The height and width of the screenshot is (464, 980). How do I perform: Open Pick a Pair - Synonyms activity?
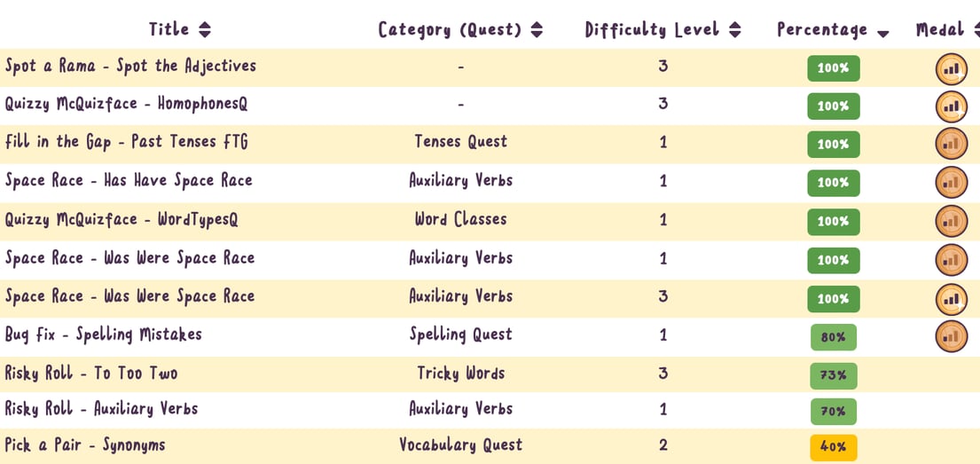(x=85, y=445)
